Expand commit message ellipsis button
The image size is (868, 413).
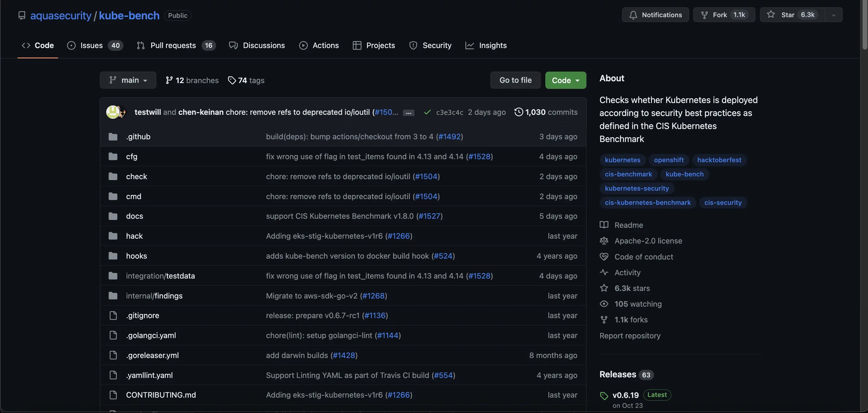pos(408,113)
